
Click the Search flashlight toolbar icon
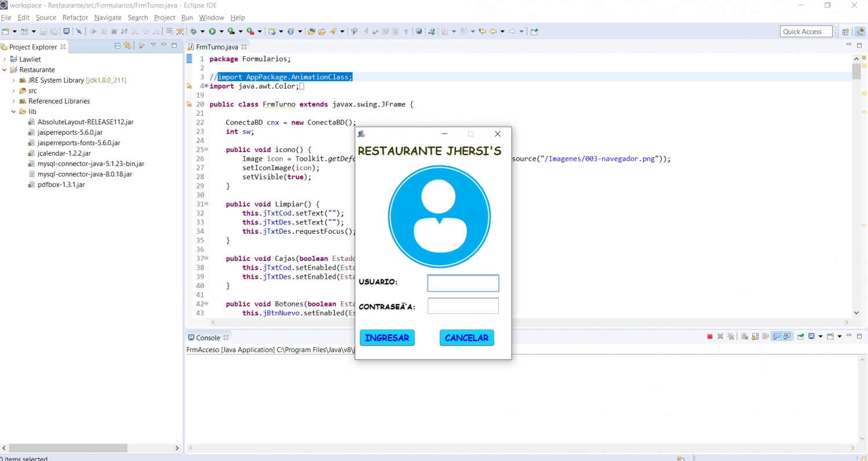[x=333, y=31]
